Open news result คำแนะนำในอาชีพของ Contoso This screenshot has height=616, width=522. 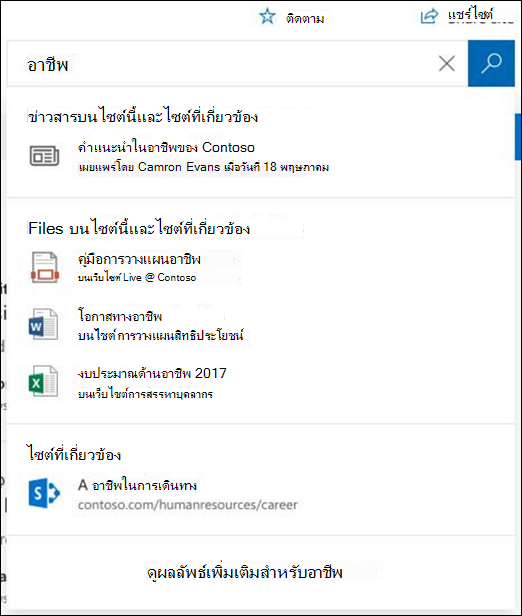(166, 147)
